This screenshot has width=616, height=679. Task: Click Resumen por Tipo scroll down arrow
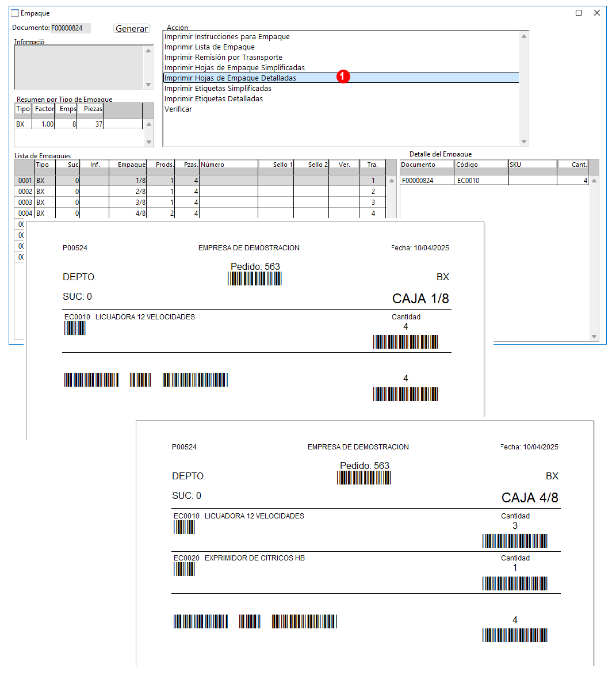coord(149,142)
